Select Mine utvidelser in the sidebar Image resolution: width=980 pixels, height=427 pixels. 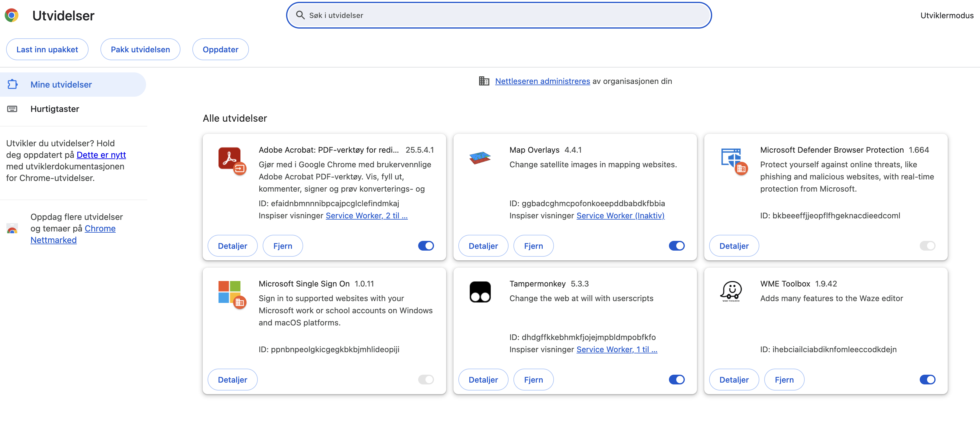pos(73,85)
